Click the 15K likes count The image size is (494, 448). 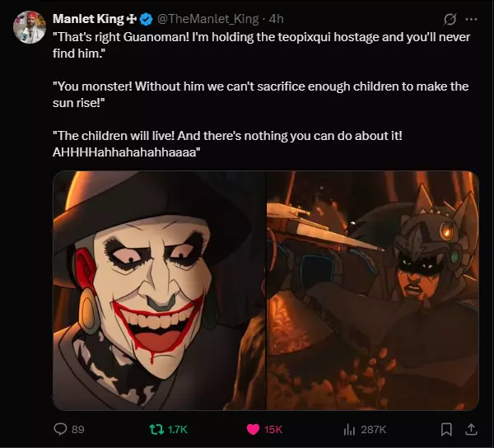273,430
